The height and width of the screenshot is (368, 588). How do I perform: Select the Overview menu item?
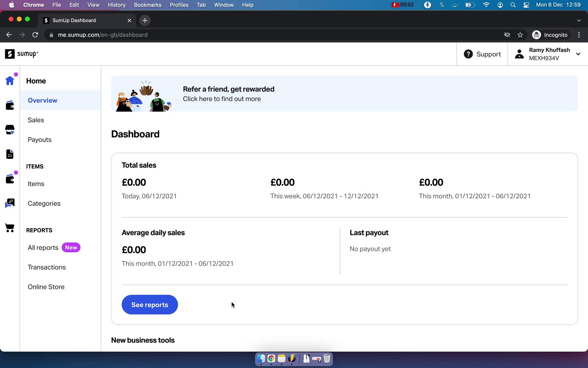pyautogui.click(x=43, y=100)
